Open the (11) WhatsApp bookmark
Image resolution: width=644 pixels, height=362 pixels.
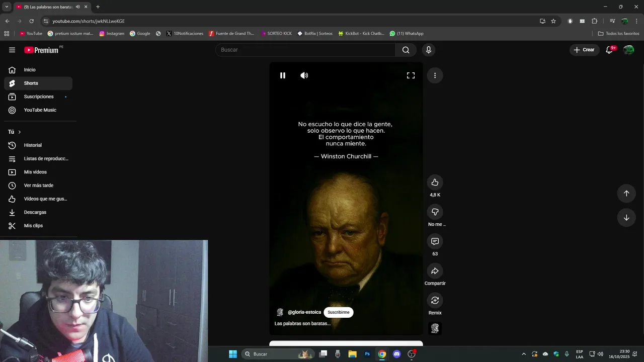pos(407,34)
